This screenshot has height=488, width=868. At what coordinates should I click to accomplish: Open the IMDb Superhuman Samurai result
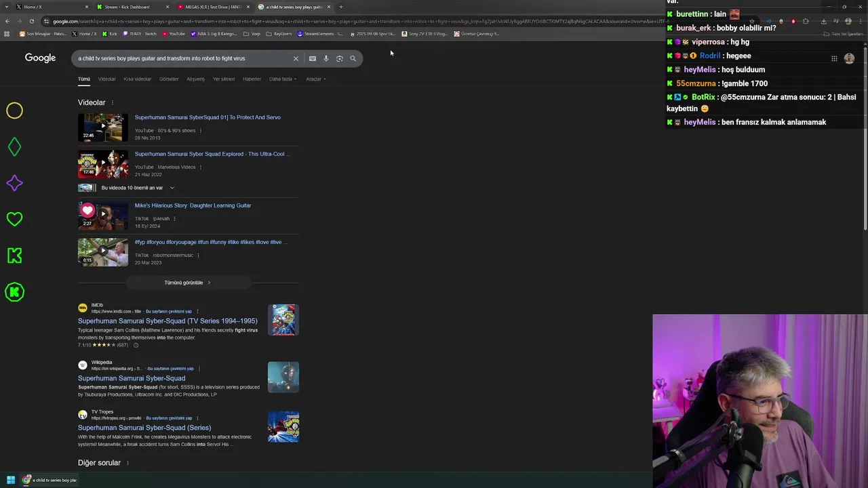(x=167, y=321)
